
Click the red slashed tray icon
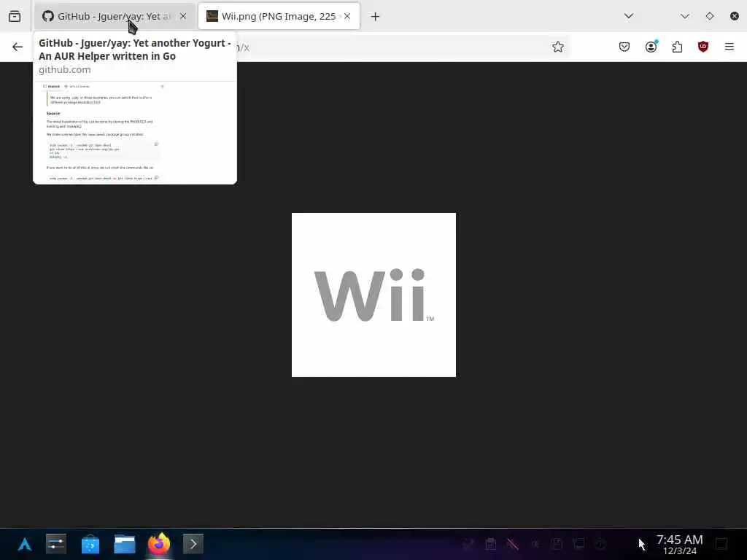pos(513,544)
